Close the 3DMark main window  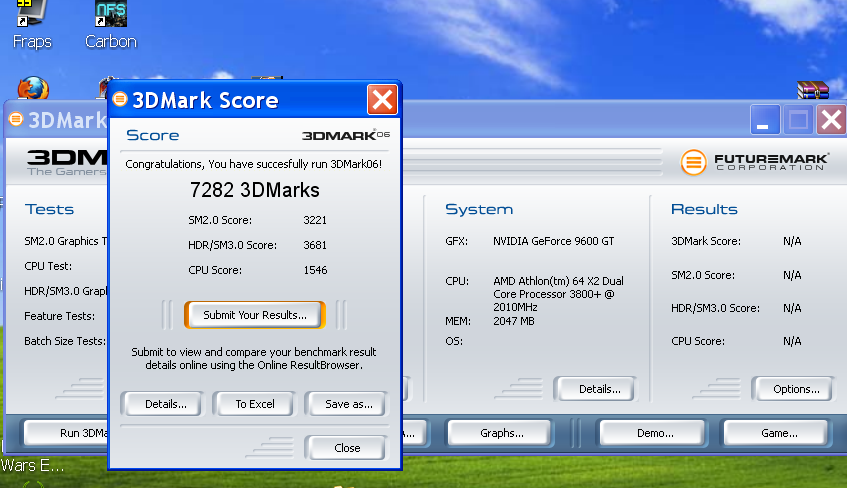coord(831,119)
